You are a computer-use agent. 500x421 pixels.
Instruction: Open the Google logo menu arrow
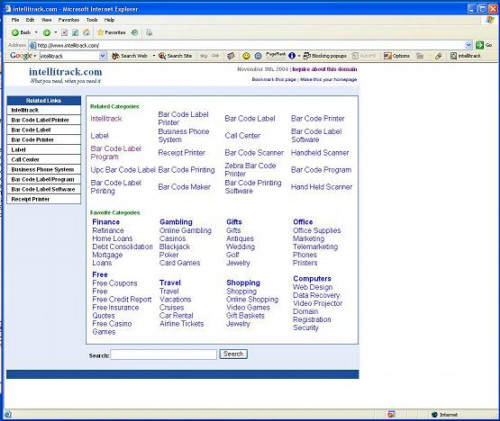click(x=35, y=56)
